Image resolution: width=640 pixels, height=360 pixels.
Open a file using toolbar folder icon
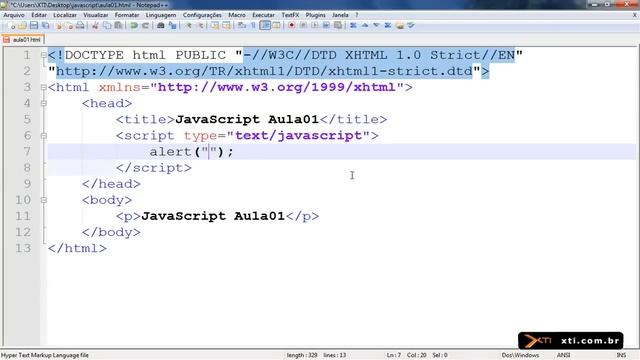(22, 25)
